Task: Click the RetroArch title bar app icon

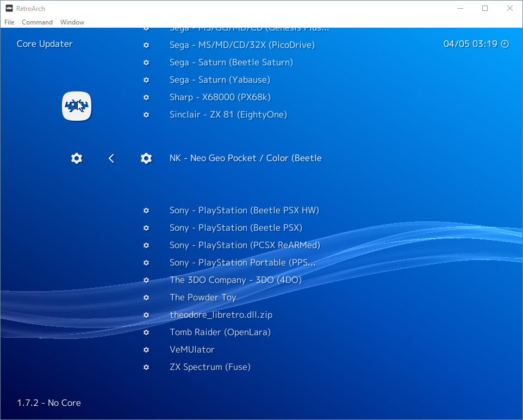Action: click(9, 8)
